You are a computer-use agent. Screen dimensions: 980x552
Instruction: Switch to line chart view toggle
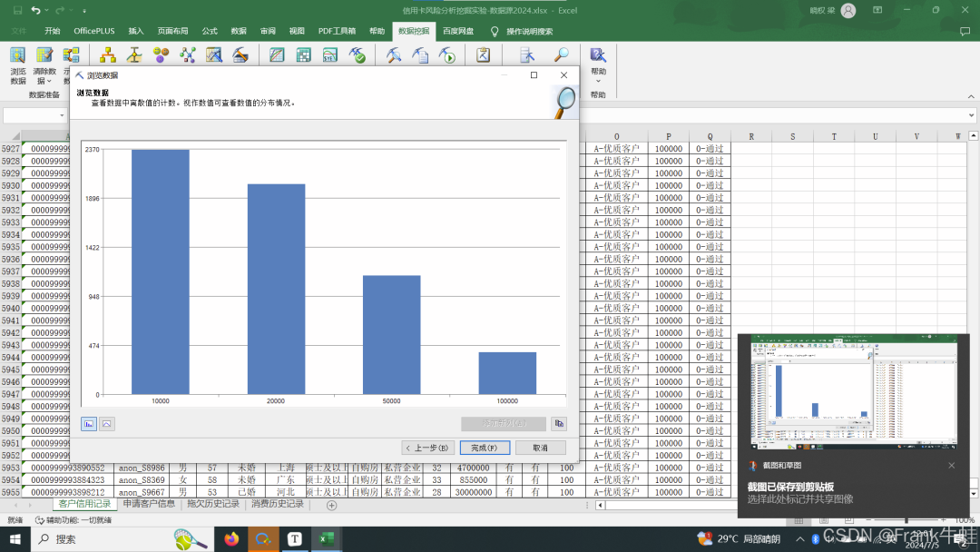pos(106,423)
